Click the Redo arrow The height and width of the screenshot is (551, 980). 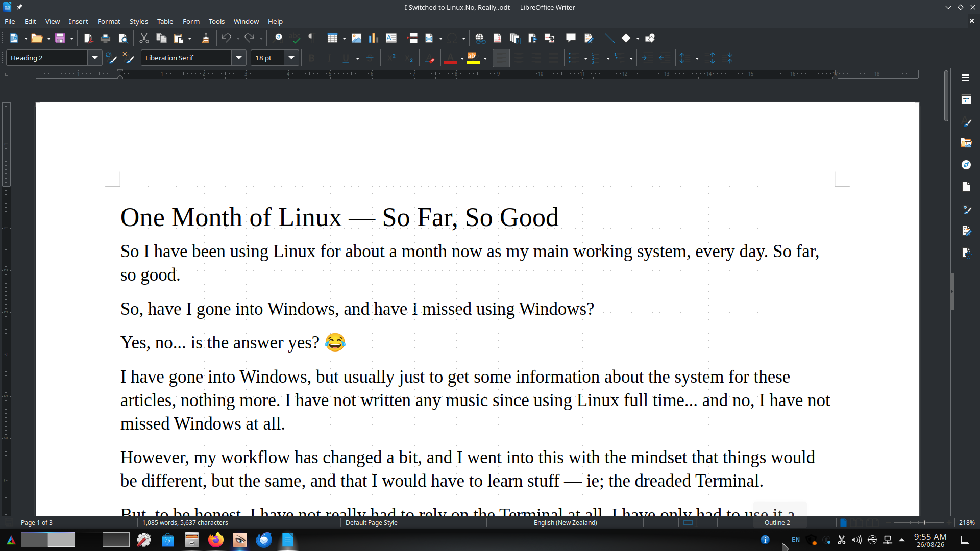click(249, 38)
